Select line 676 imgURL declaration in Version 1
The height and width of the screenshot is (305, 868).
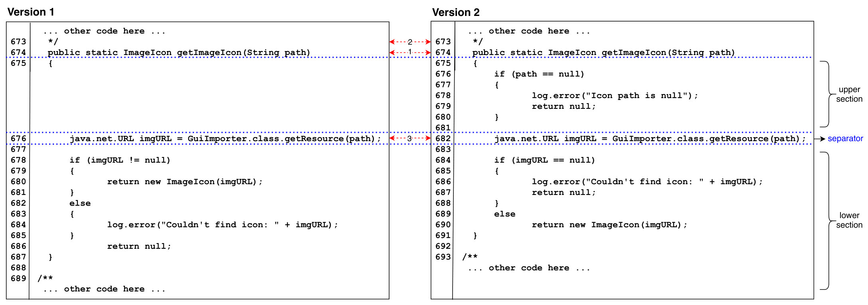click(225, 139)
